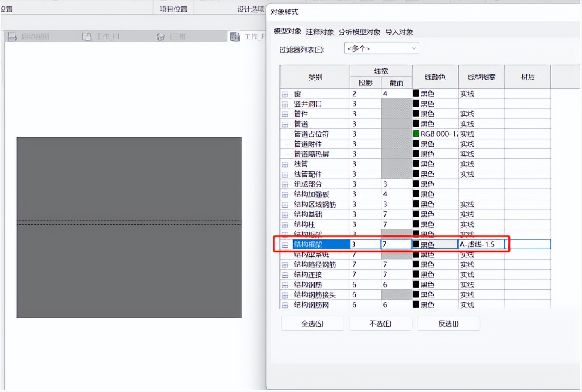Click section line weight 4 of 窗 row
Image resolution: width=582 pixels, height=392 pixels.
pyautogui.click(x=396, y=94)
